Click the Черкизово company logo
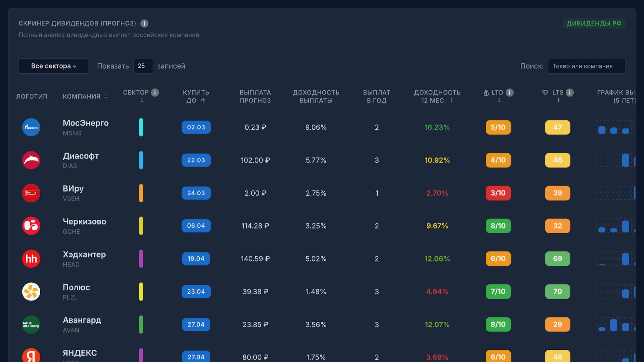The width and height of the screenshot is (644, 362). (31, 226)
